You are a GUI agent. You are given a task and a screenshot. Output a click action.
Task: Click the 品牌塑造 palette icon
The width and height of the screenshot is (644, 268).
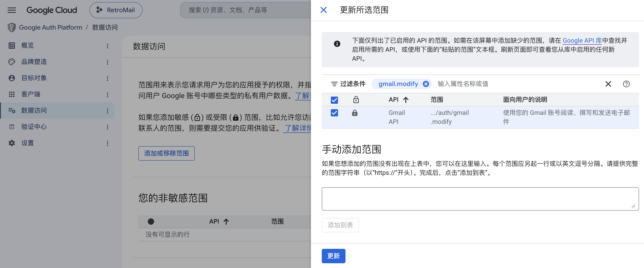pyautogui.click(x=12, y=62)
